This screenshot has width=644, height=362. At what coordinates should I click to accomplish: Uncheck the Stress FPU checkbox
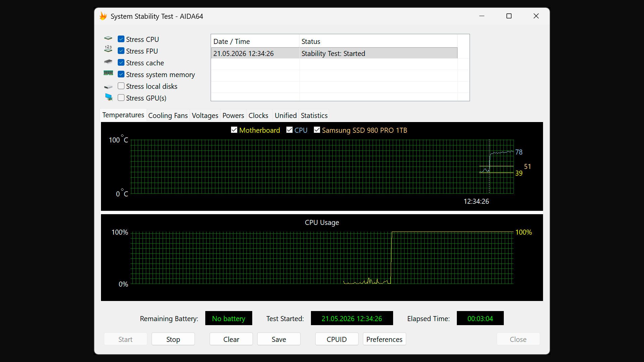121,51
